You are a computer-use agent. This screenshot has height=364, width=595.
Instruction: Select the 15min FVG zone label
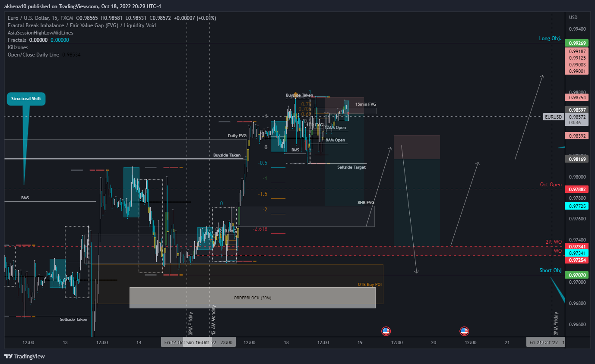(x=366, y=104)
